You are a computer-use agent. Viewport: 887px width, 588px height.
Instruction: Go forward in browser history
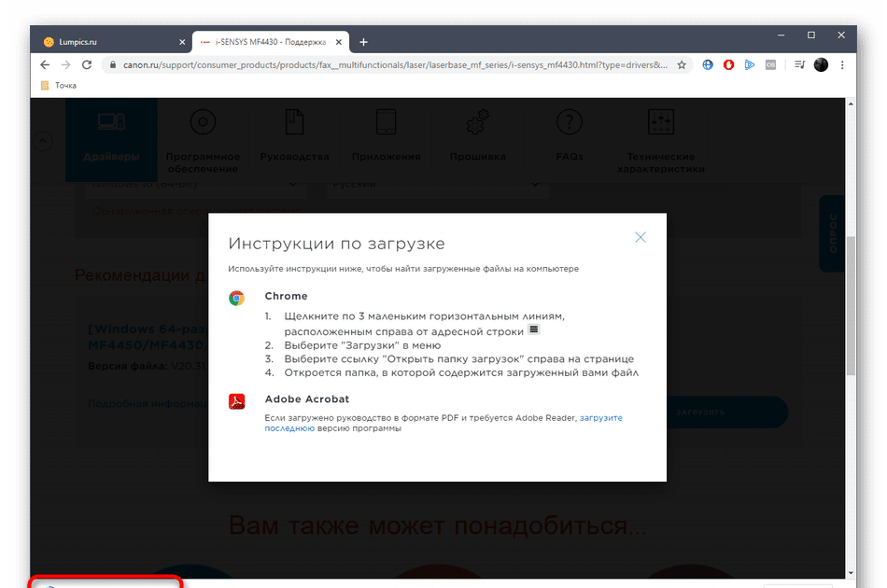[x=65, y=65]
